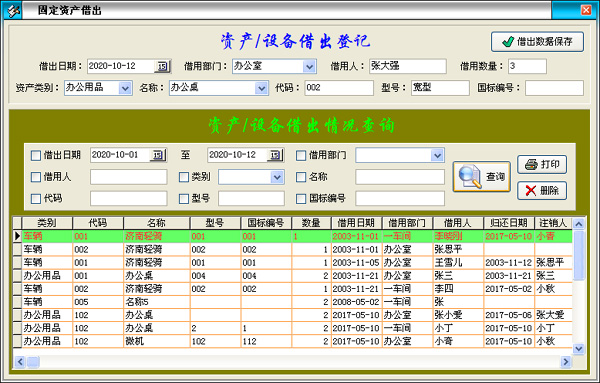Click the 打印 print button

click(x=542, y=165)
